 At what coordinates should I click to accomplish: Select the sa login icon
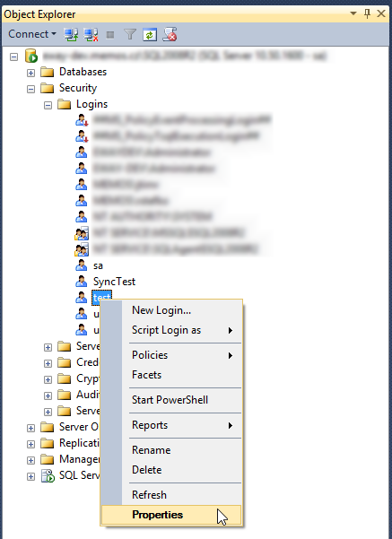pos(81,265)
